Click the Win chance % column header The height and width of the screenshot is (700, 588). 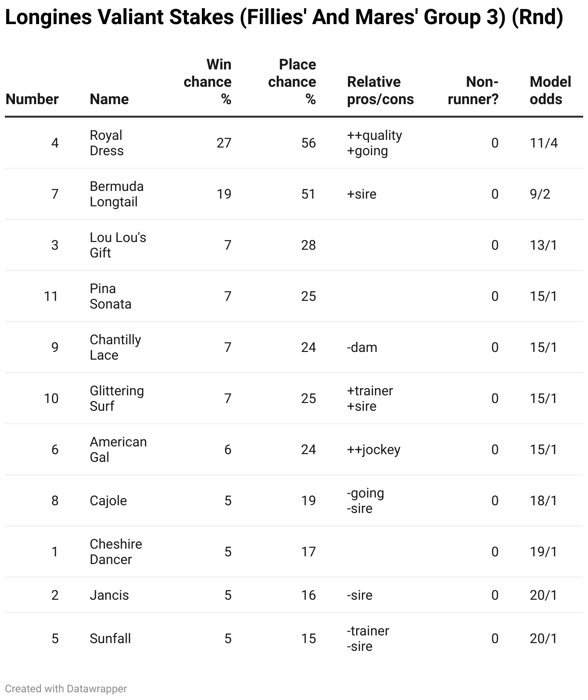coord(207,82)
